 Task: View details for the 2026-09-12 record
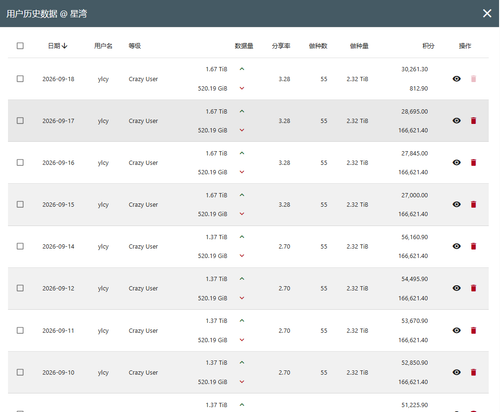click(x=457, y=288)
